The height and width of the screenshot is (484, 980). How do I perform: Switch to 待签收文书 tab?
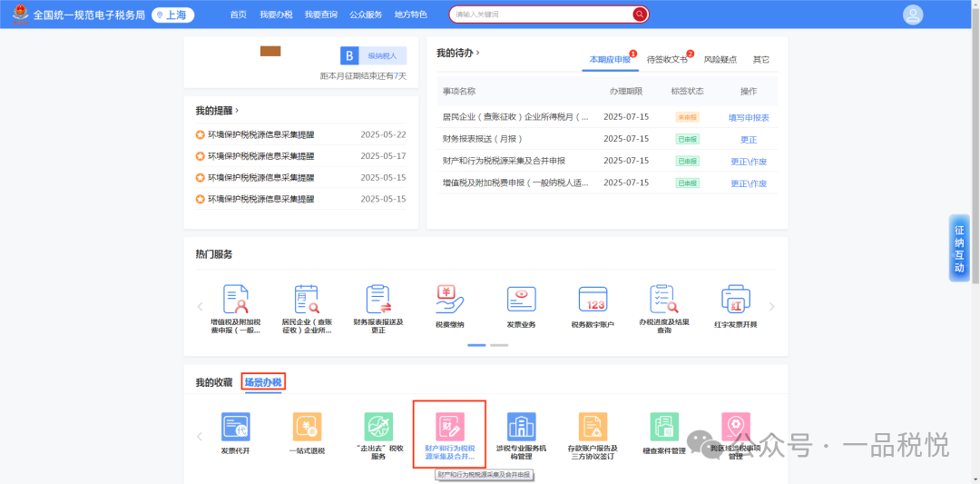tap(667, 59)
